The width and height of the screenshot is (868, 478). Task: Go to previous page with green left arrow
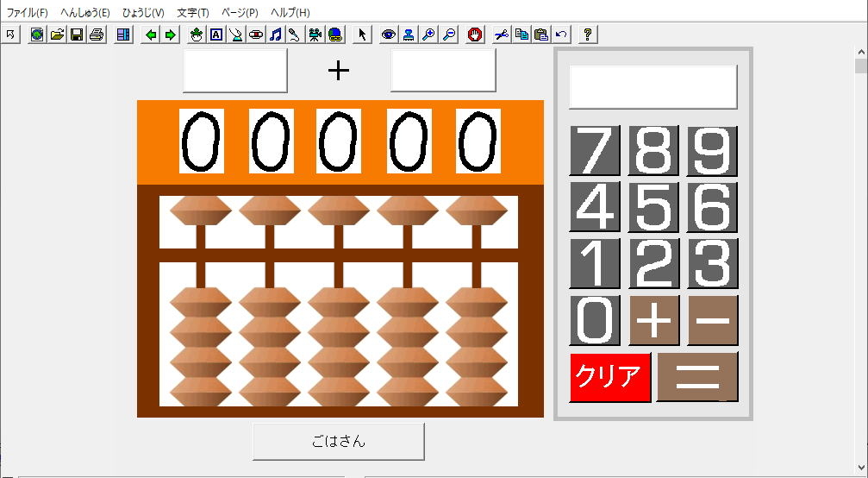pos(152,35)
